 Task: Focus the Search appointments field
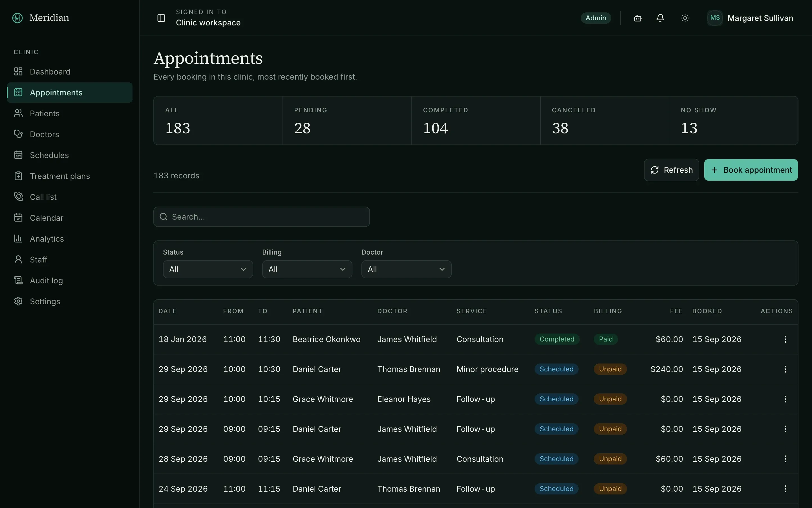pos(261,217)
